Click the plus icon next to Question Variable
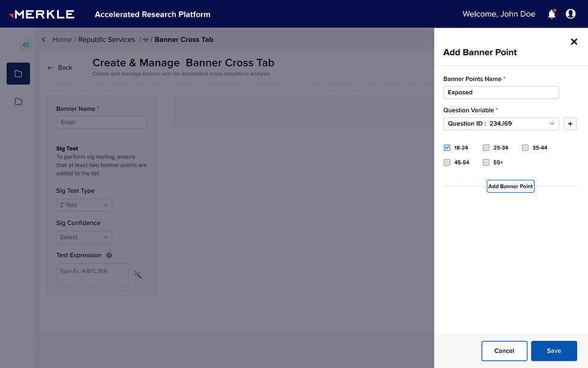Screen dimensions: 588x368 click(x=570, y=124)
